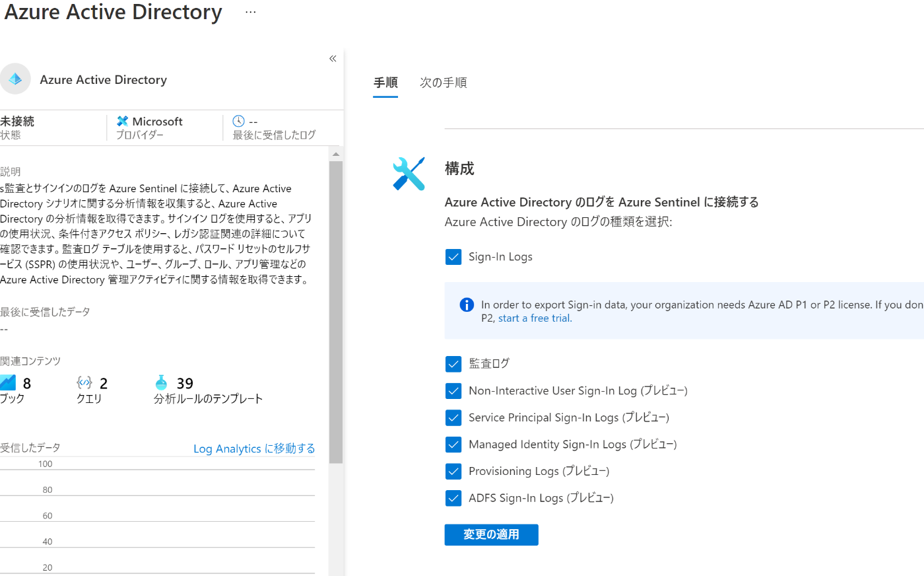This screenshot has height=576, width=924.
Task: Click the 分析ルールのテンプレート label
Action: point(209,398)
